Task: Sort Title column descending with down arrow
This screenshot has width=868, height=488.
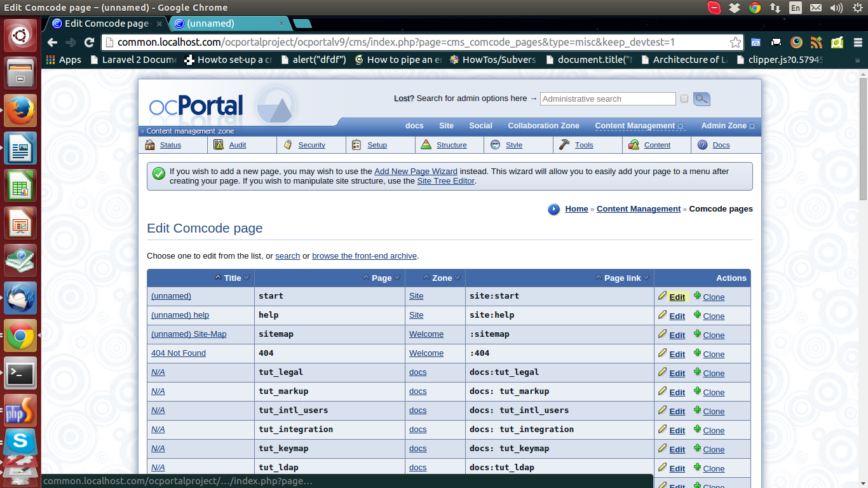Action: tap(247, 278)
